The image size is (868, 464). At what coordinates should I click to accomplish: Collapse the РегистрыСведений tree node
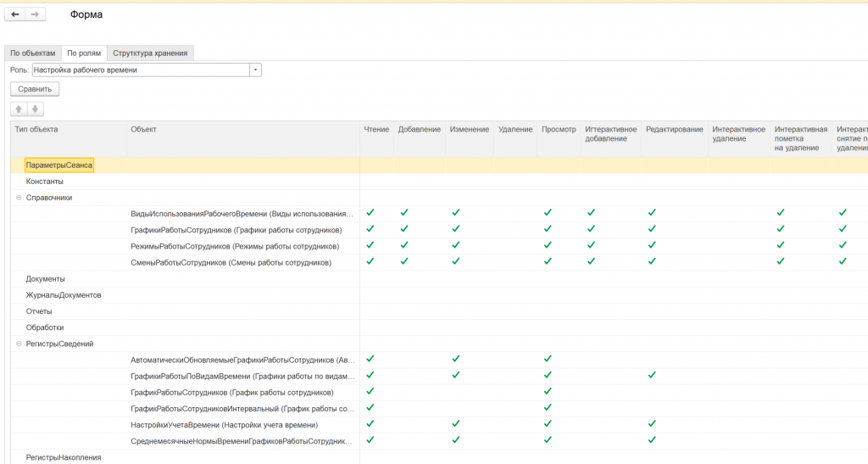tap(19, 344)
